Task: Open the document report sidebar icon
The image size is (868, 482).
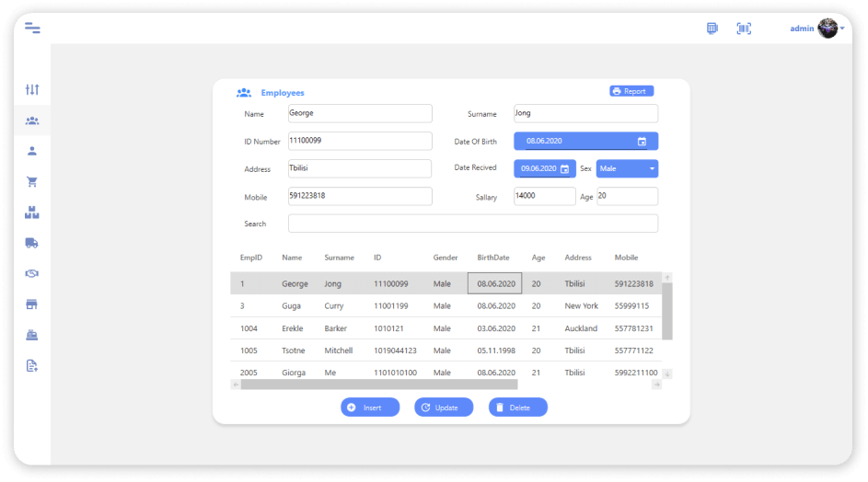Action: [x=32, y=366]
